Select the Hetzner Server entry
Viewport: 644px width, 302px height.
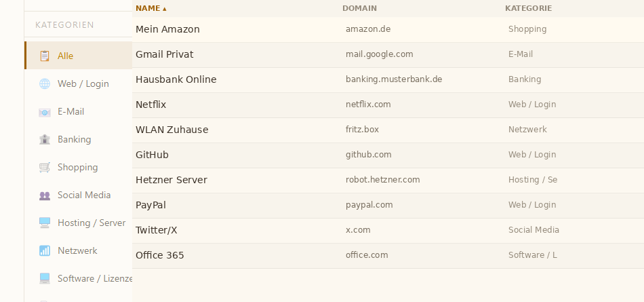(172, 180)
